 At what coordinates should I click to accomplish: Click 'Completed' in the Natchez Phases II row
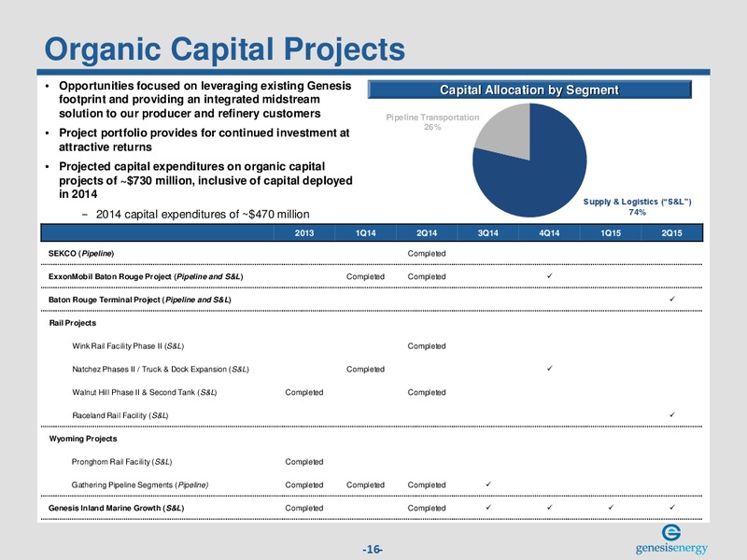(365, 369)
